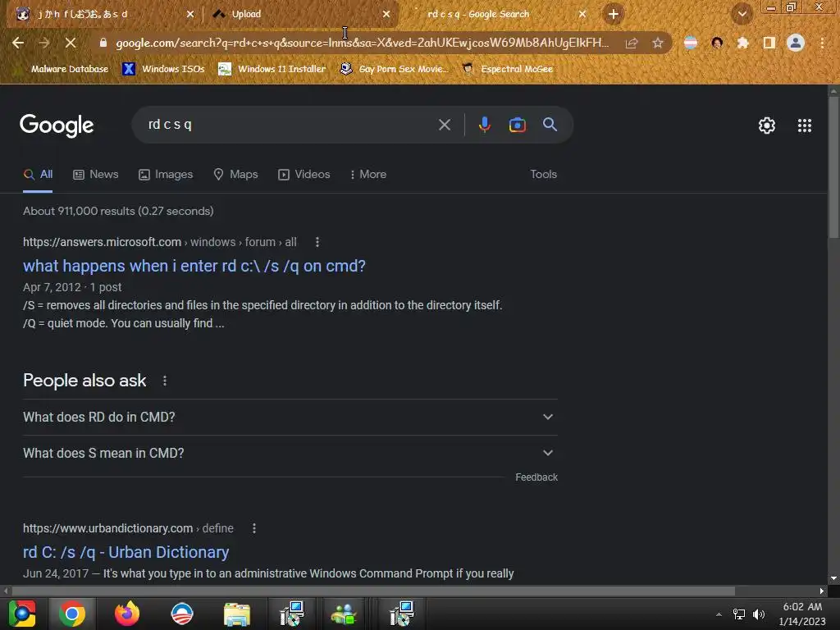Screen dimensions: 840x630
Task: Open Windows 11 Installer bookmark
Action: click(x=272, y=69)
